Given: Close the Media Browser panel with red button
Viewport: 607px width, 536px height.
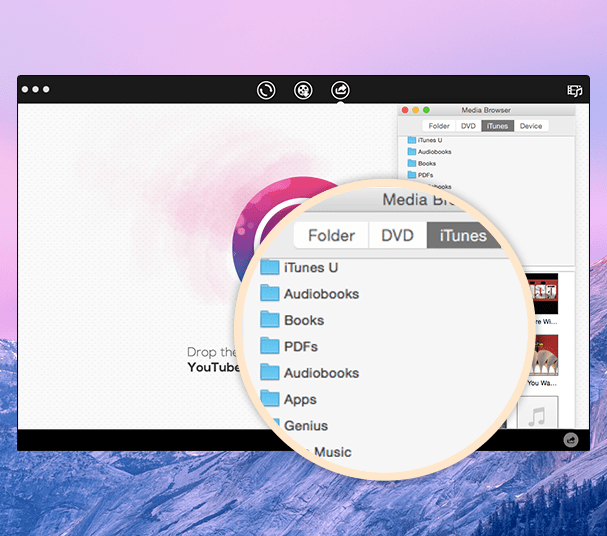Looking at the screenshot, I should [405, 110].
